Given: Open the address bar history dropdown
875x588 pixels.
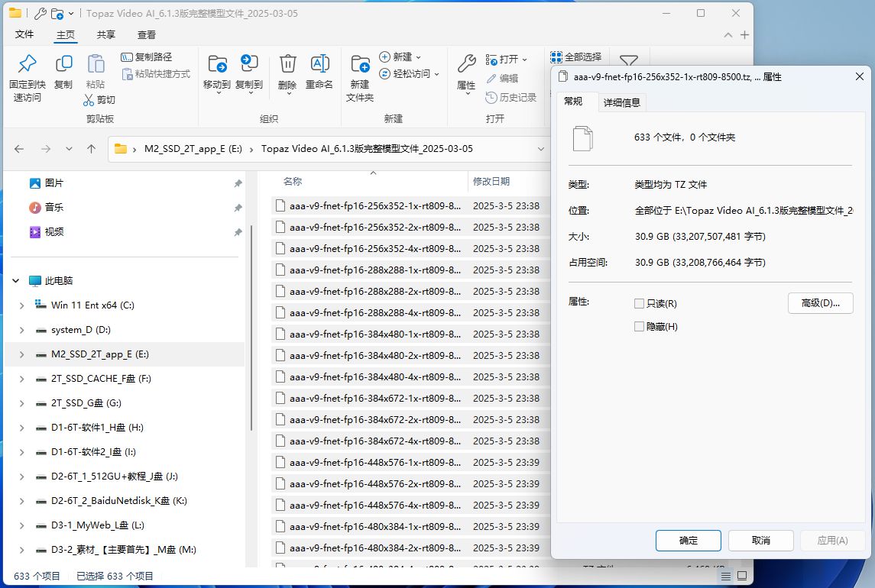Looking at the screenshot, I should [x=541, y=149].
